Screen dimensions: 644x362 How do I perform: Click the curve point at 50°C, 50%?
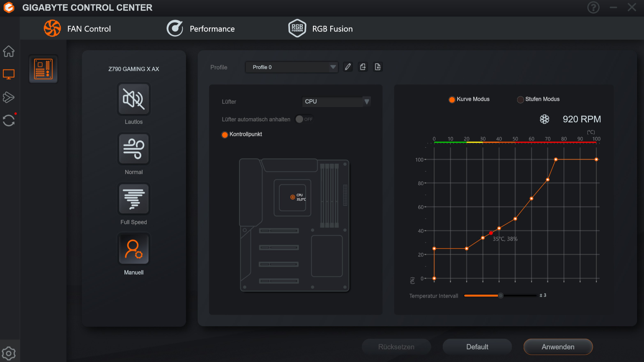tap(515, 219)
